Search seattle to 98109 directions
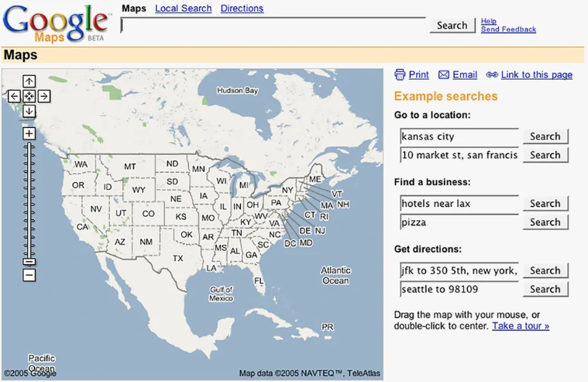The image size is (588, 382). click(545, 289)
